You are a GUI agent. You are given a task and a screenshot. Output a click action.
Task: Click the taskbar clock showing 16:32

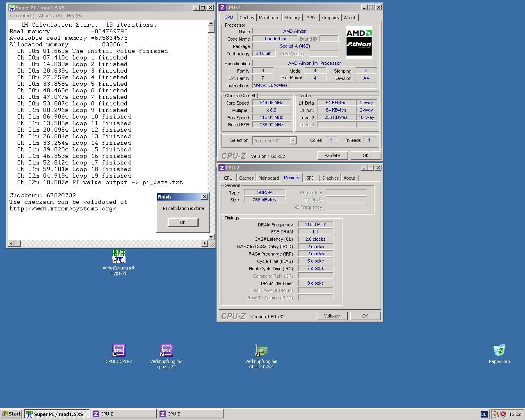(x=515, y=414)
